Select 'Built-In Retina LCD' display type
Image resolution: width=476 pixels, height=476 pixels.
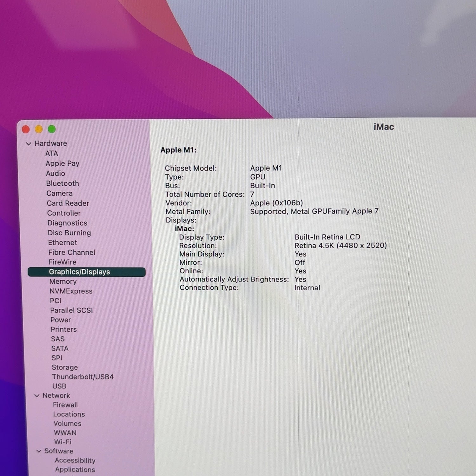pyautogui.click(x=327, y=237)
